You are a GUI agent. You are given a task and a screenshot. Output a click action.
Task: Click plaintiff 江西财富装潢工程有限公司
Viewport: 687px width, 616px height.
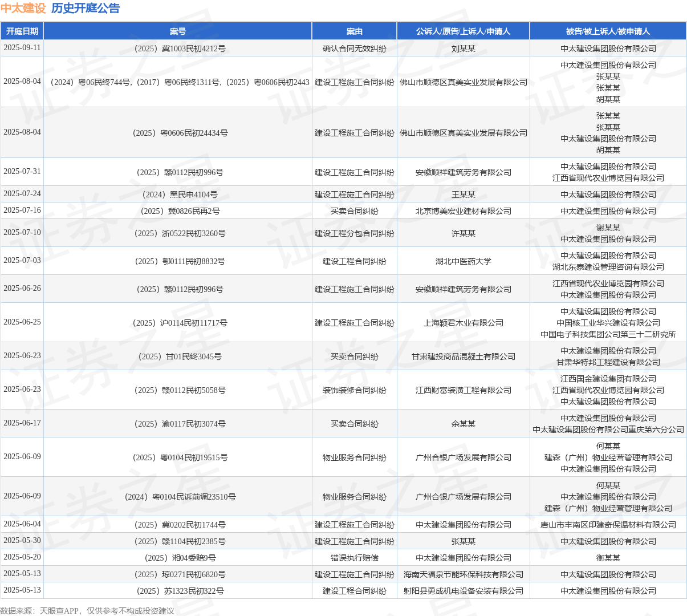(464, 390)
